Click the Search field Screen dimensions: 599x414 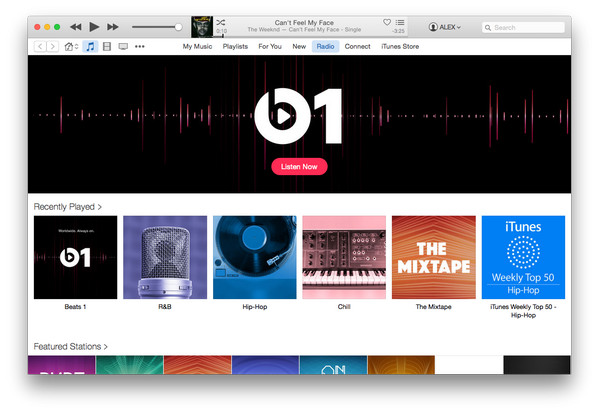tap(523, 27)
